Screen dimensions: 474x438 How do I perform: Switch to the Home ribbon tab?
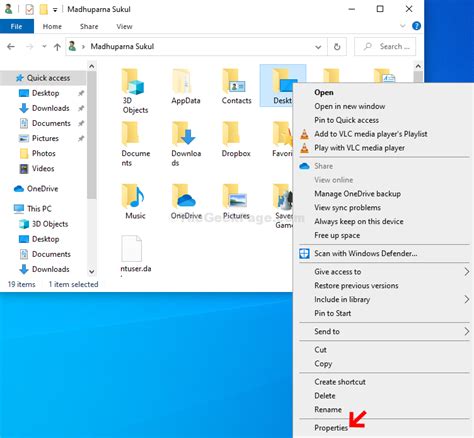point(52,26)
